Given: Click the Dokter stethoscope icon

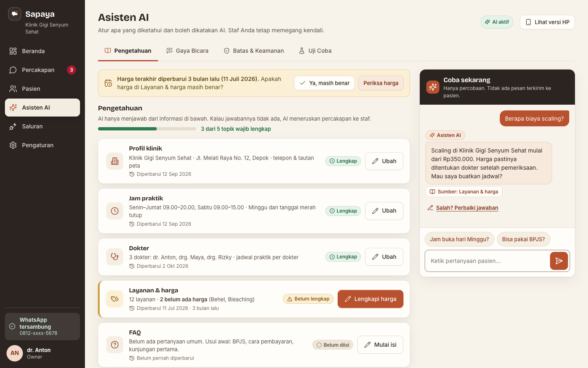Looking at the screenshot, I should point(115,257).
